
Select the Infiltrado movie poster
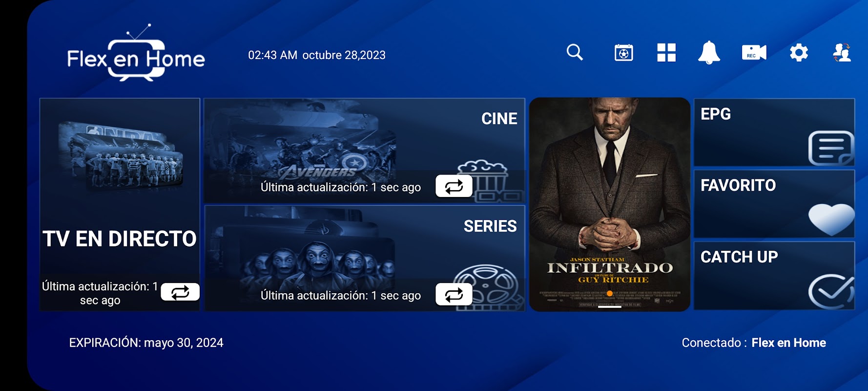click(x=609, y=204)
